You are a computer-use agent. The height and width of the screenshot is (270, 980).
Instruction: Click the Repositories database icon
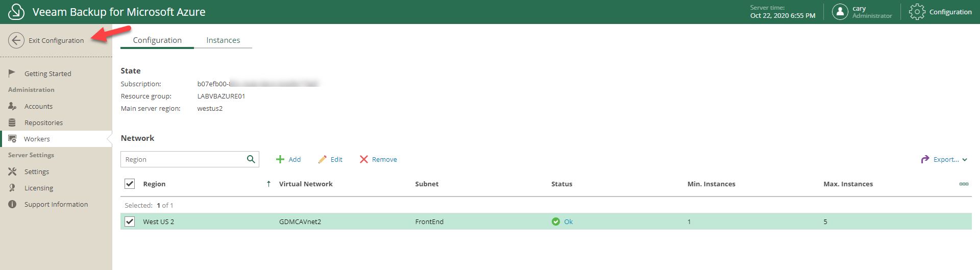[x=12, y=122]
